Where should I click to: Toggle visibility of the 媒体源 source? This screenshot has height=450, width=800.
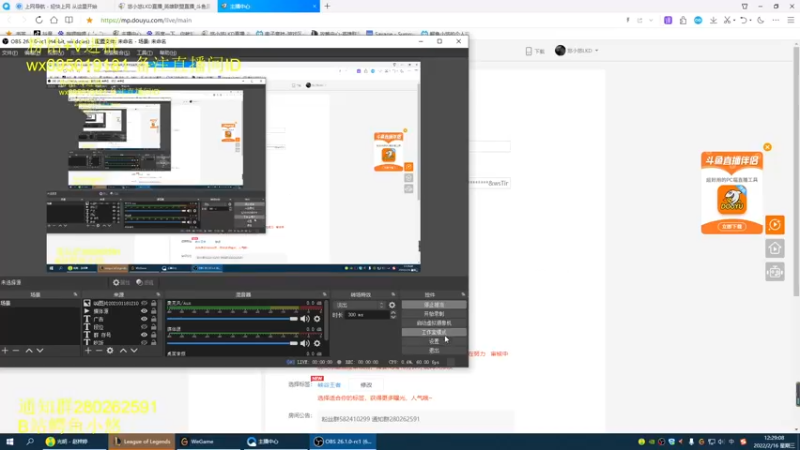144,311
